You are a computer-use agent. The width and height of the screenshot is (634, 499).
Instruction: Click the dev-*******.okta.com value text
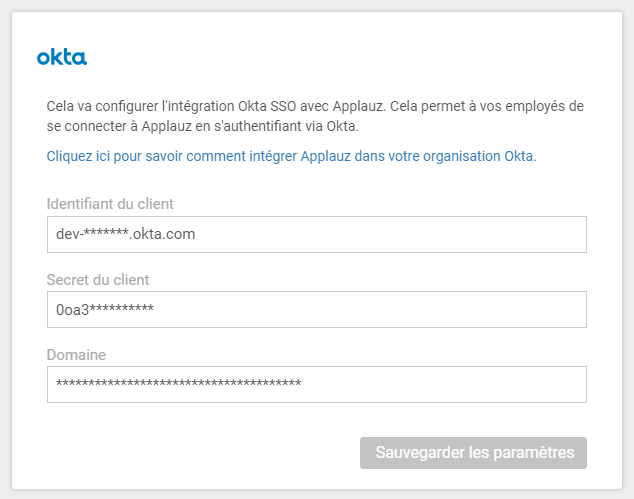[125, 234]
